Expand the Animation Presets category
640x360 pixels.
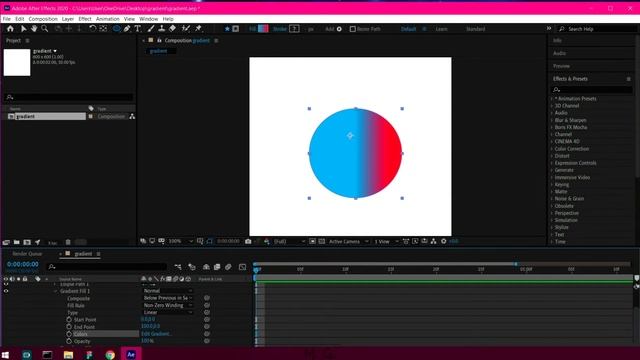tap(552, 99)
